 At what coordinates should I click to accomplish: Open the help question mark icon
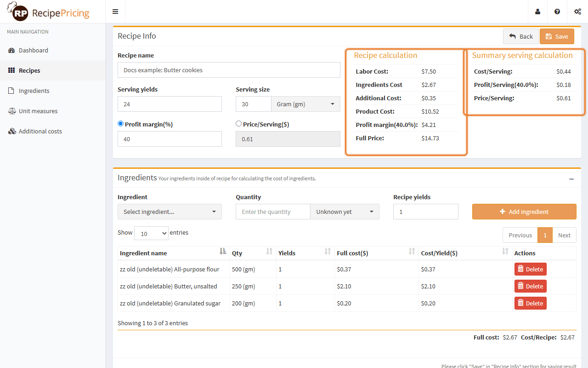pyautogui.click(x=557, y=11)
